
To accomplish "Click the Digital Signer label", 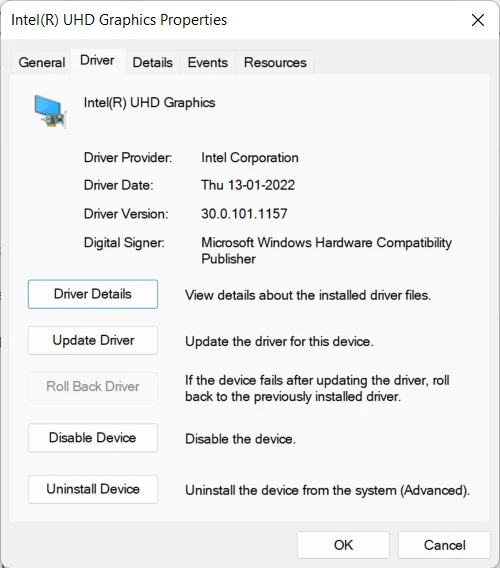I will click(124, 242).
